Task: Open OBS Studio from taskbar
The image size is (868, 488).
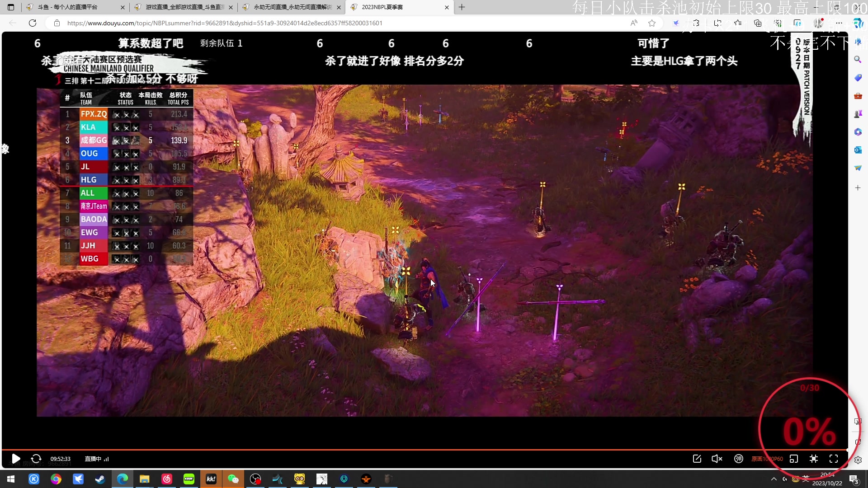Action: click(x=255, y=479)
